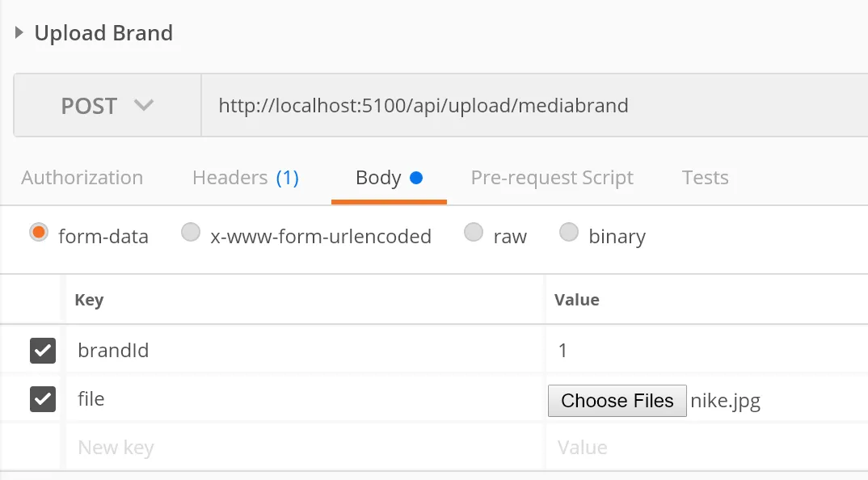The width and height of the screenshot is (868, 480).
Task: Disable the file row checkbox
Action: point(43,399)
